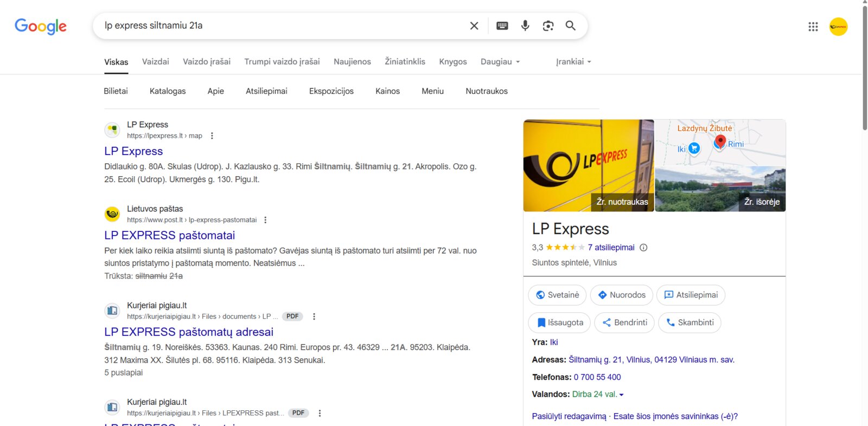
Task: Switch to the Vaizdai tab
Action: [x=156, y=62]
